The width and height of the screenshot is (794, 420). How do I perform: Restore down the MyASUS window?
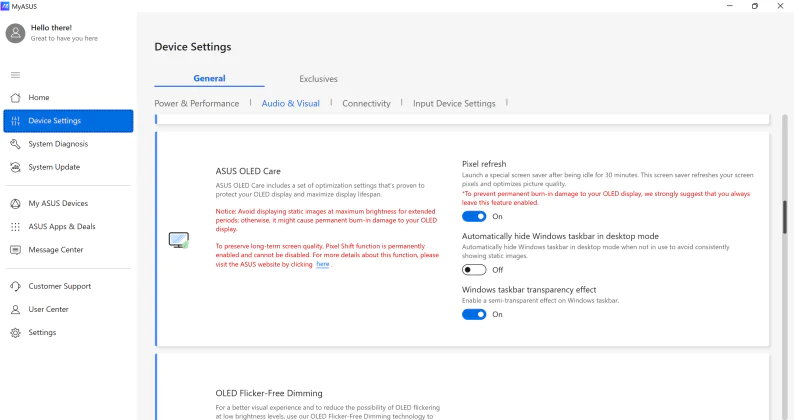coord(755,6)
